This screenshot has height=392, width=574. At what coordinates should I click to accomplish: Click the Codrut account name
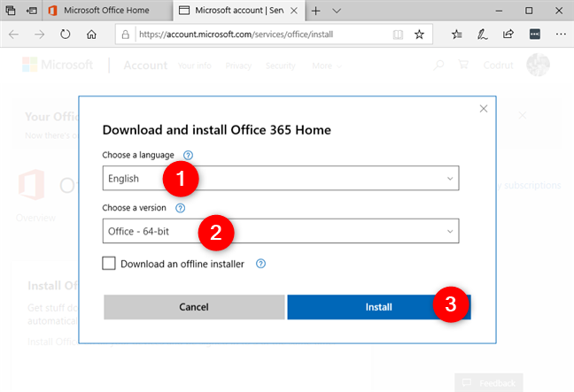pos(498,65)
